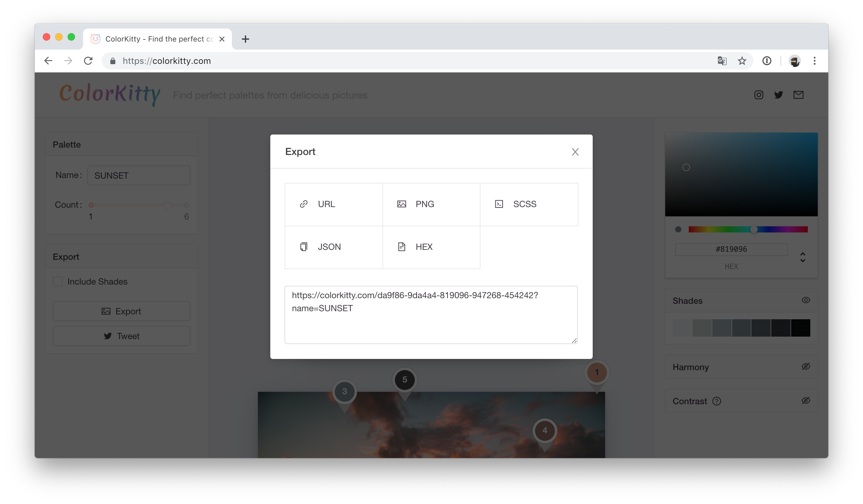The width and height of the screenshot is (863, 504).
Task: Toggle Shades panel visibility eye icon
Action: (x=805, y=300)
